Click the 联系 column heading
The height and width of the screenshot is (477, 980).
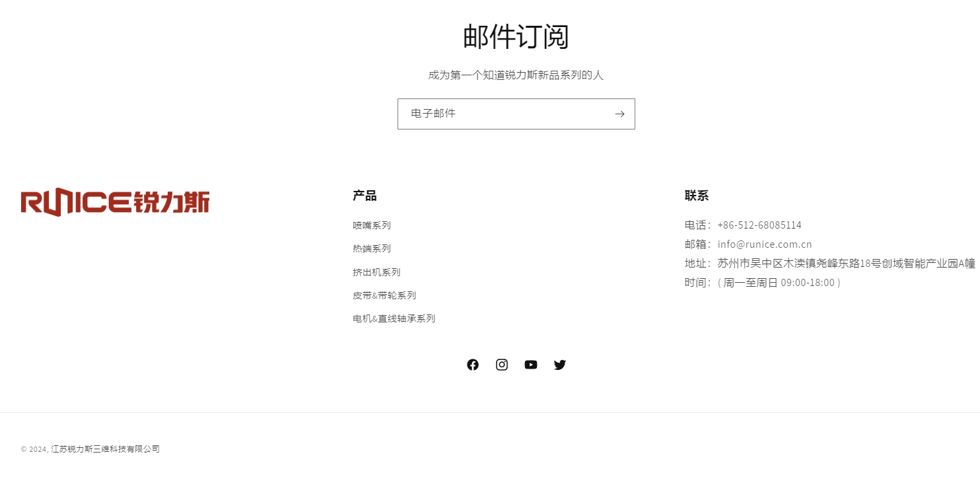point(697,196)
